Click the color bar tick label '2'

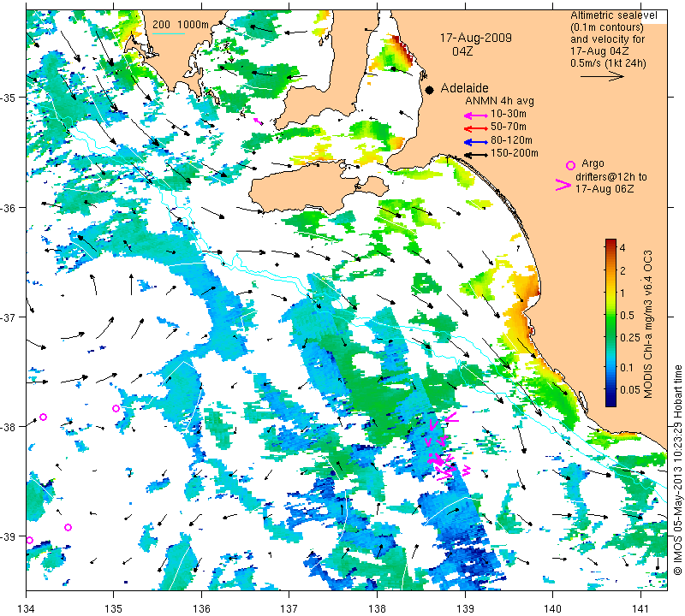tap(622, 270)
